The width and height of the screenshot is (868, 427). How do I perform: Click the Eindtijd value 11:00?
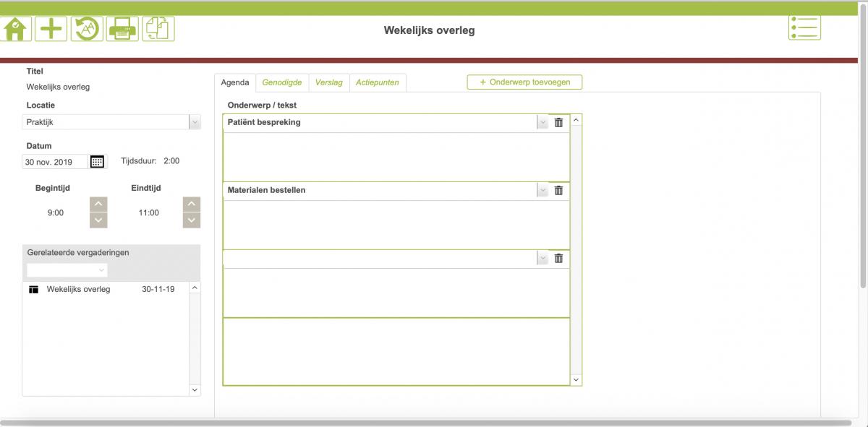click(x=149, y=213)
